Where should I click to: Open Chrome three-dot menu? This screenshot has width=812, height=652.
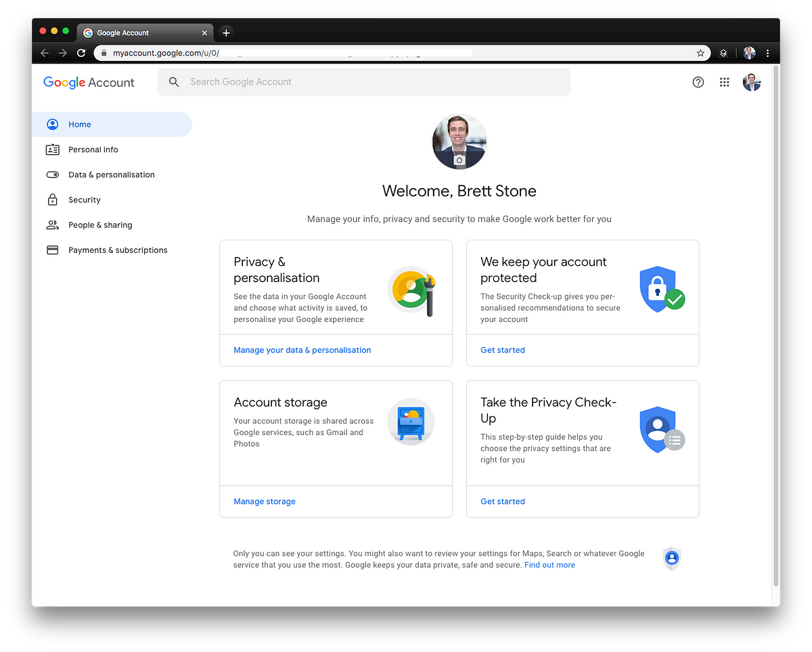coord(767,53)
